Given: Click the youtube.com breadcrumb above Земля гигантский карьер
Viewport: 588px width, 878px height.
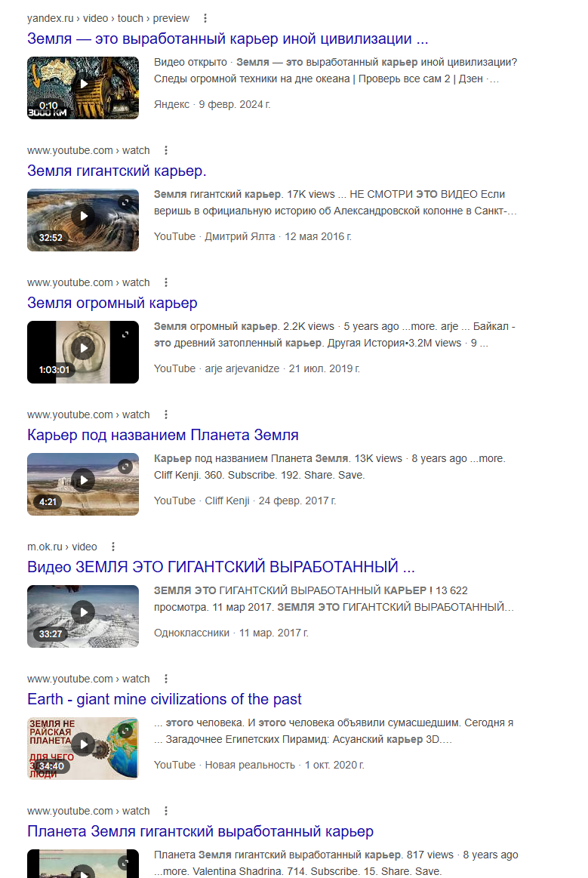Looking at the screenshot, I should coord(88,151).
